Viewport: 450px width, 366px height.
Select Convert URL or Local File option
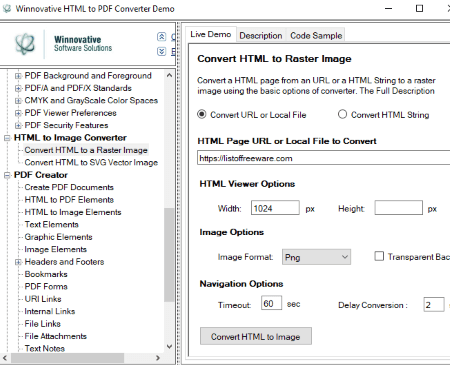(202, 115)
